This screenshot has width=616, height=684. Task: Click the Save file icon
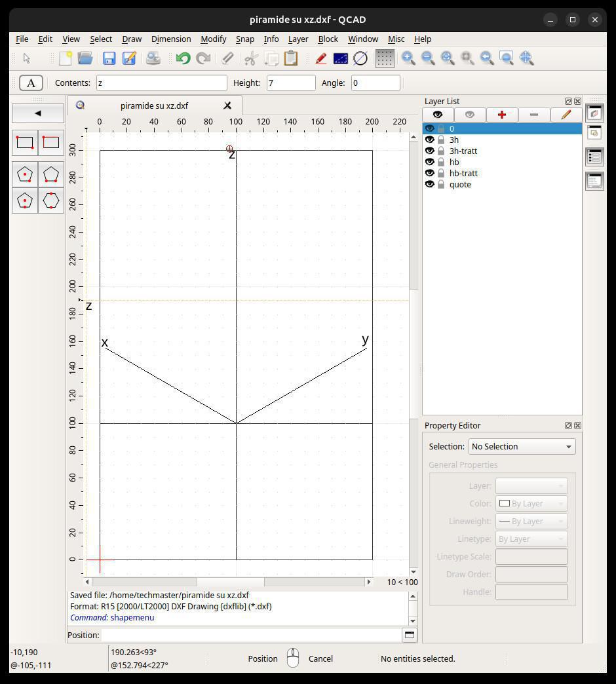pyautogui.click(x=109, y=58)
